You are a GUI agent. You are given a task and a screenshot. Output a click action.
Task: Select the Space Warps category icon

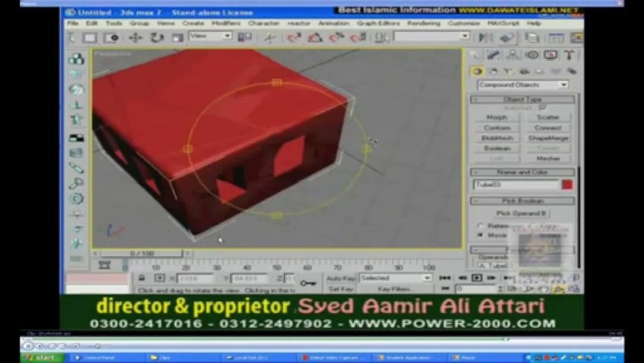(x=556, y=71)
